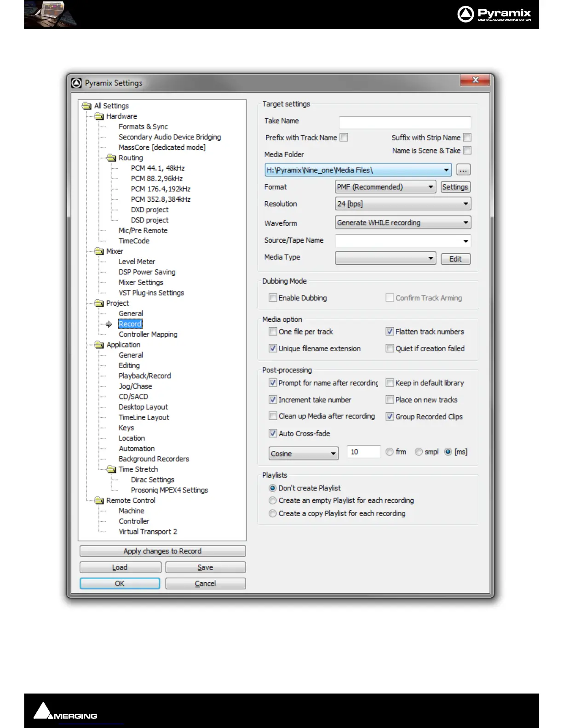Screen dimensions: 563x728
Task: Enable Quiet if creation failed
Action: pyautogui.click(x=390, y=348)
